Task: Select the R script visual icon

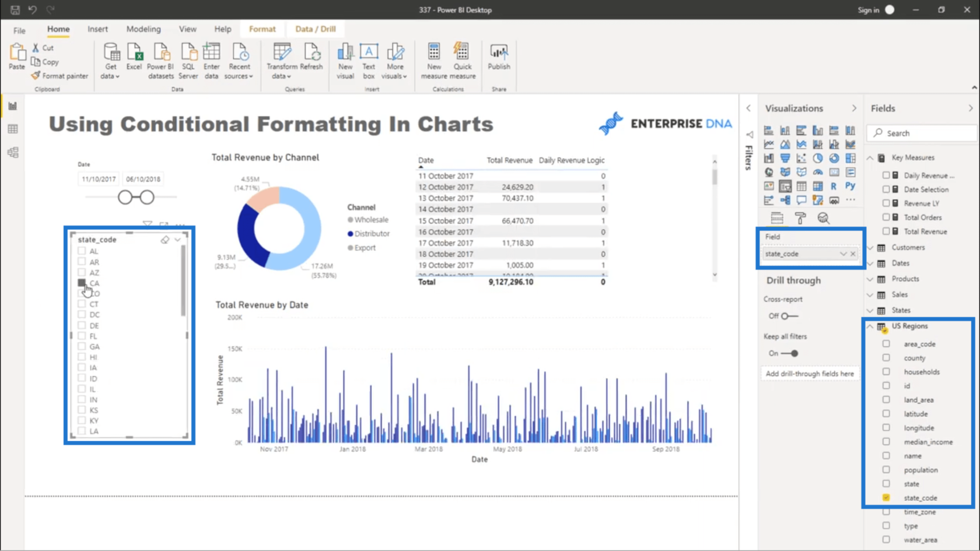Action: point(834,186)
